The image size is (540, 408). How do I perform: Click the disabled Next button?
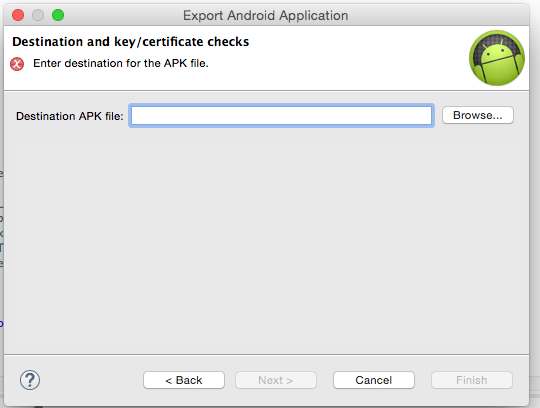tap(276, 380)
